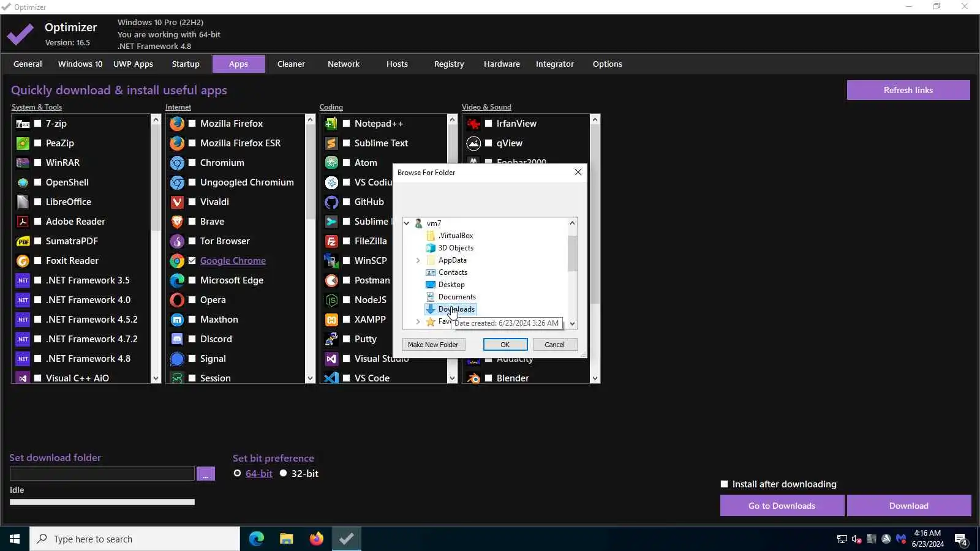Screen dimensions: 980x551
Task: Check the Mozilla Firefox ESR checkbox
Action: (x=192, y=143)
